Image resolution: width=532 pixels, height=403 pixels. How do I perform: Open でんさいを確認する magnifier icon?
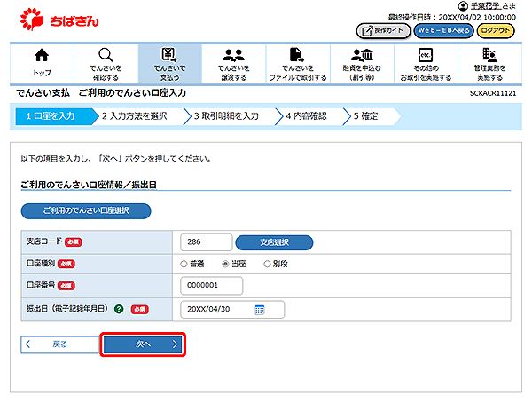pos(106,56)
